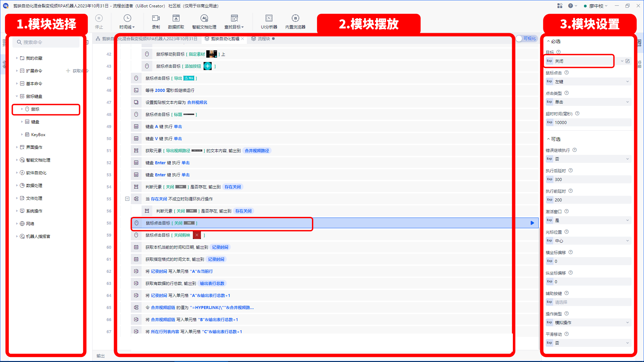The width and height of the screenshot is (644, 362).
Task: Switch to the 流程块 tab
Action: (263, 39)
